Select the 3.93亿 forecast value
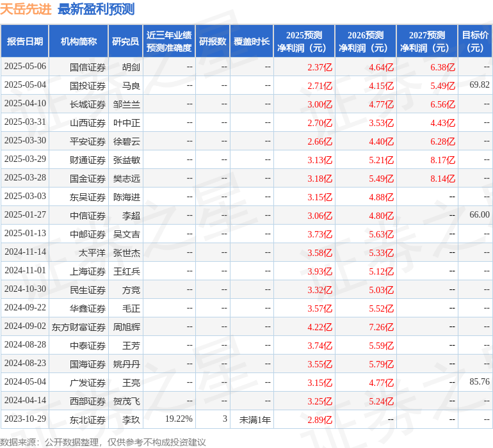Screen dimensions: 493x448 pos(319,271)
